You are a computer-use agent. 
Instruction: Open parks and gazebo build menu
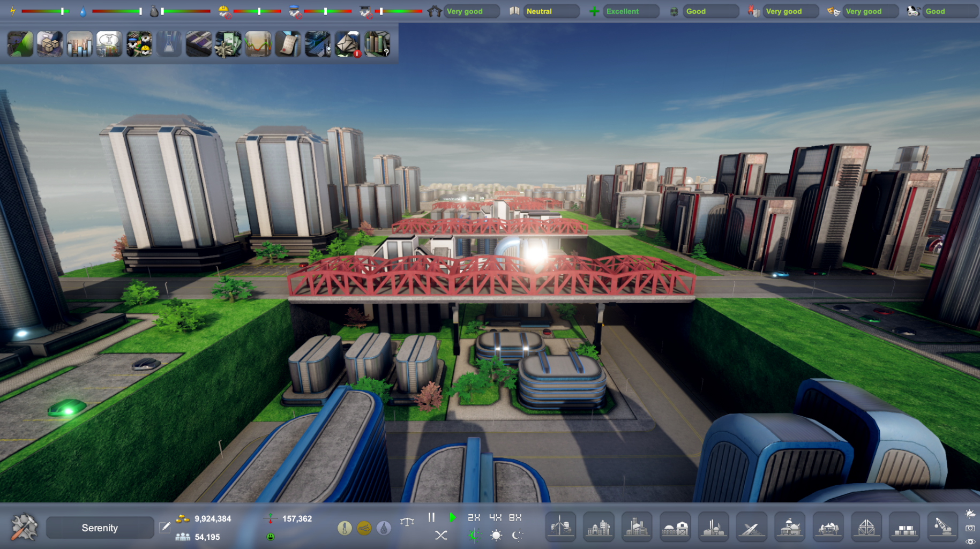click(x=828, y=527)
